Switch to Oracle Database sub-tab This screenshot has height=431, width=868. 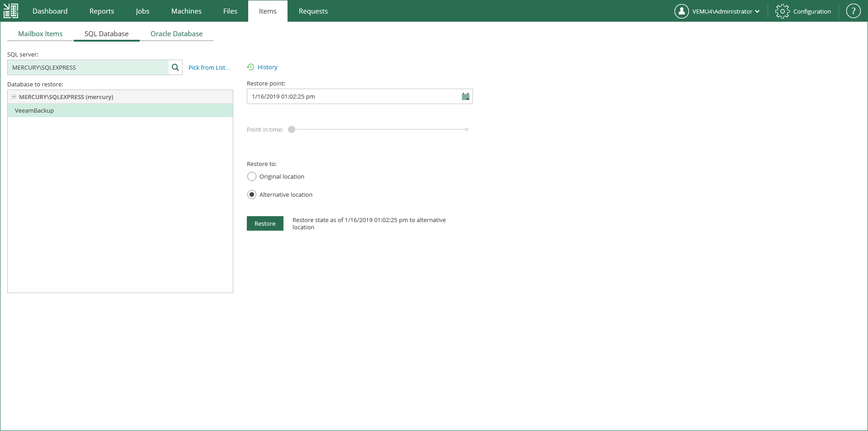[176, 34]
